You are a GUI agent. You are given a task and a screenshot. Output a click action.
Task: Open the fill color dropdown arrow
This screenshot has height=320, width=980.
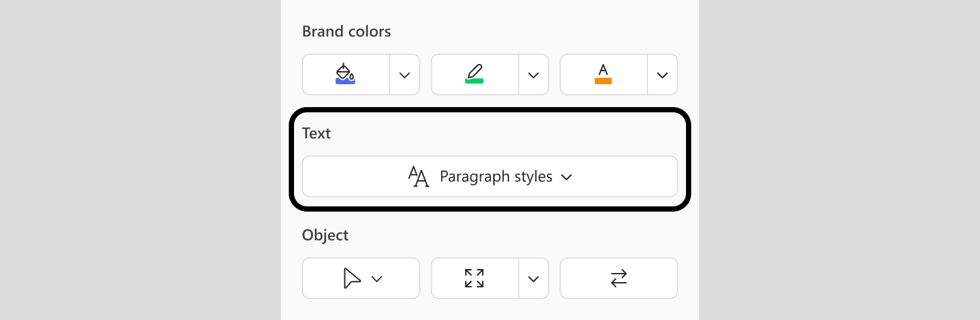point(404,74)
